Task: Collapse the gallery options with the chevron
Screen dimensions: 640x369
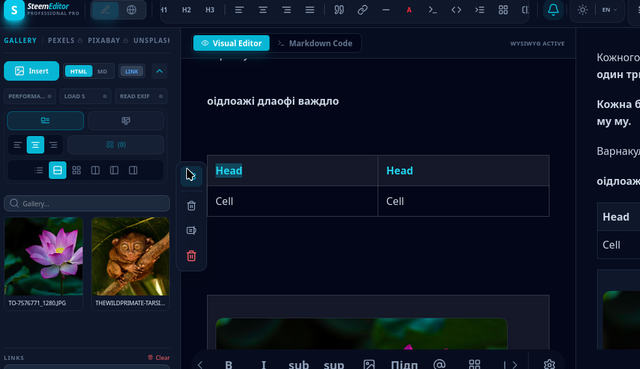Action: pos(159,71)
